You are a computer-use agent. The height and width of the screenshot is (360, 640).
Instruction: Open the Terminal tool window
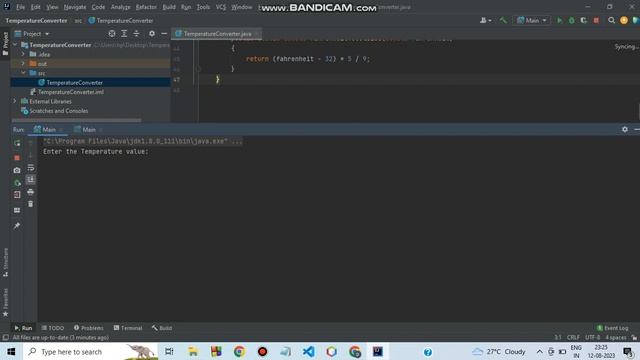[128, 328]
